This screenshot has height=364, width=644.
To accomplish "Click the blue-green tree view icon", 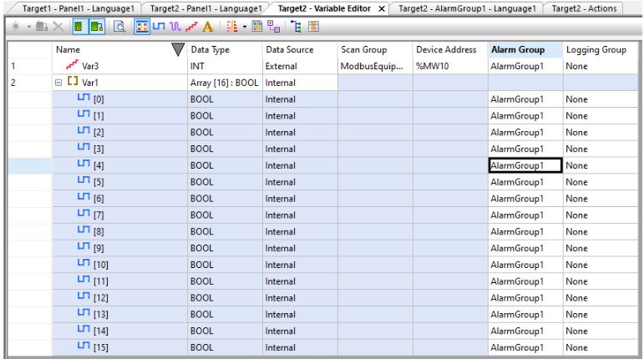I will (296, 27).
